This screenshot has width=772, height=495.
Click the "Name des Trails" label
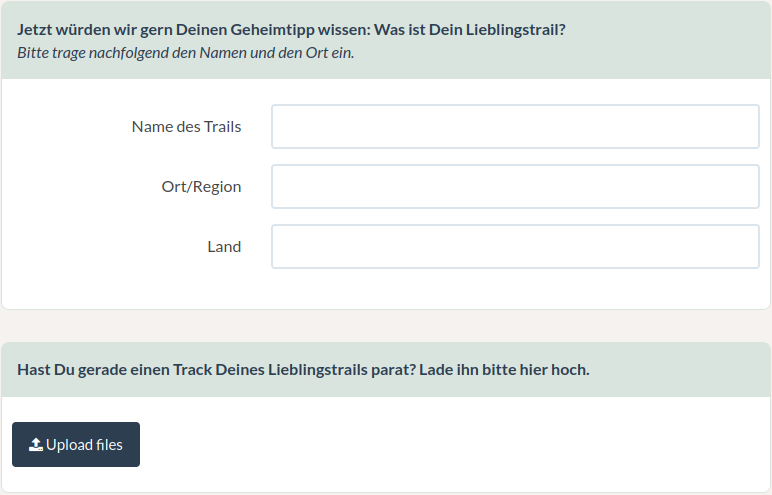click(186, 127)
